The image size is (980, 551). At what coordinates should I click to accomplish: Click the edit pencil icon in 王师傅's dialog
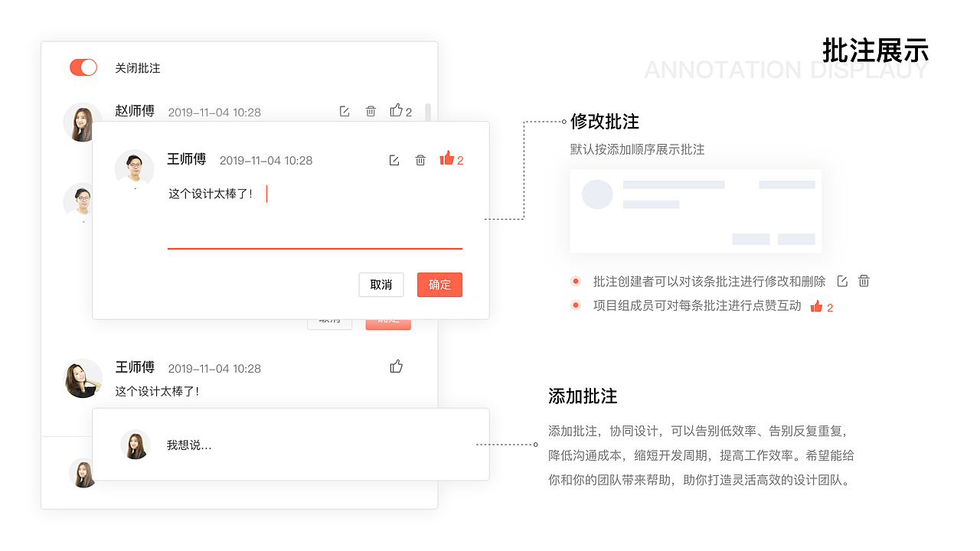394,160
